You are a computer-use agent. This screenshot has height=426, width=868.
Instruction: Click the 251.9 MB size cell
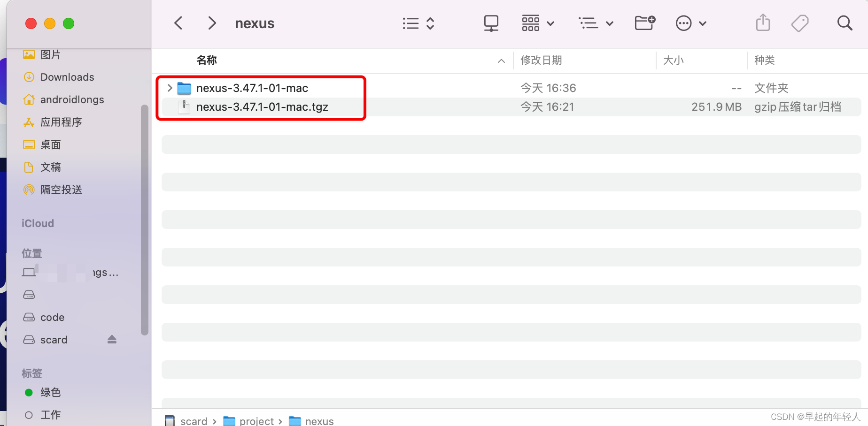716,106
